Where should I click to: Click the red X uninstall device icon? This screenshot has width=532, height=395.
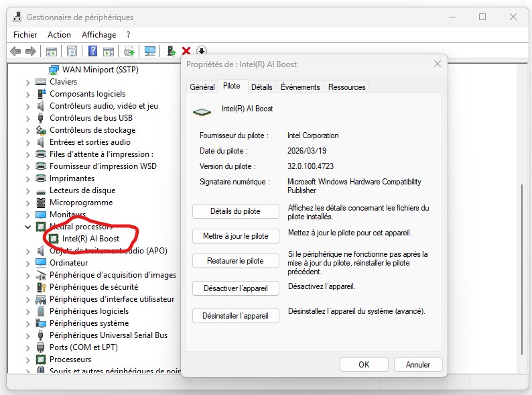click(x=186, y=51)
